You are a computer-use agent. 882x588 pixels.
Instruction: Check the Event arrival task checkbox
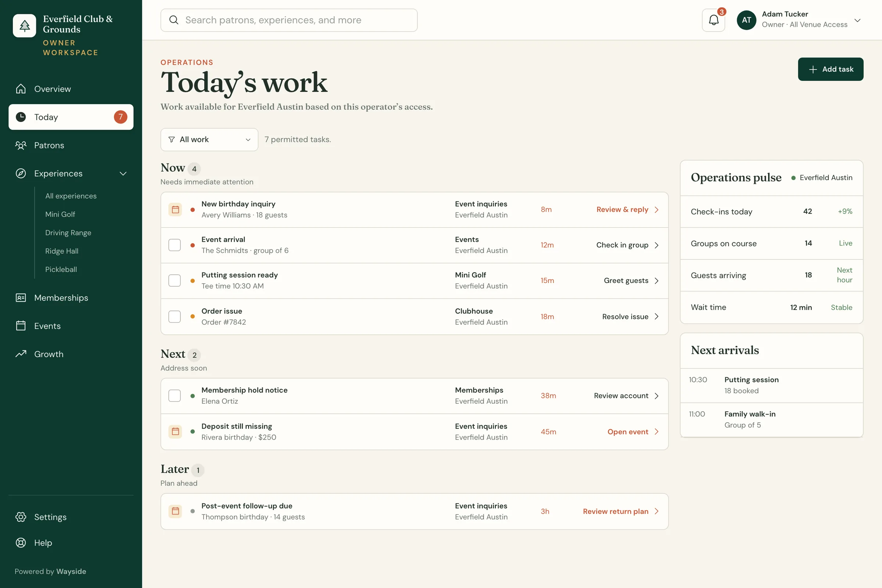174,245
